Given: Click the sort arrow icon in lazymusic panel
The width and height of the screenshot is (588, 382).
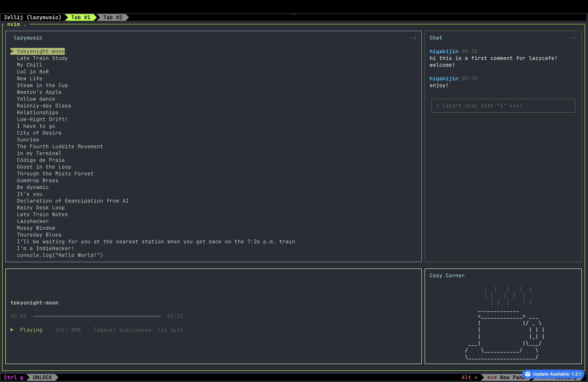Looking at the screenshot, I should coord(414,38).
